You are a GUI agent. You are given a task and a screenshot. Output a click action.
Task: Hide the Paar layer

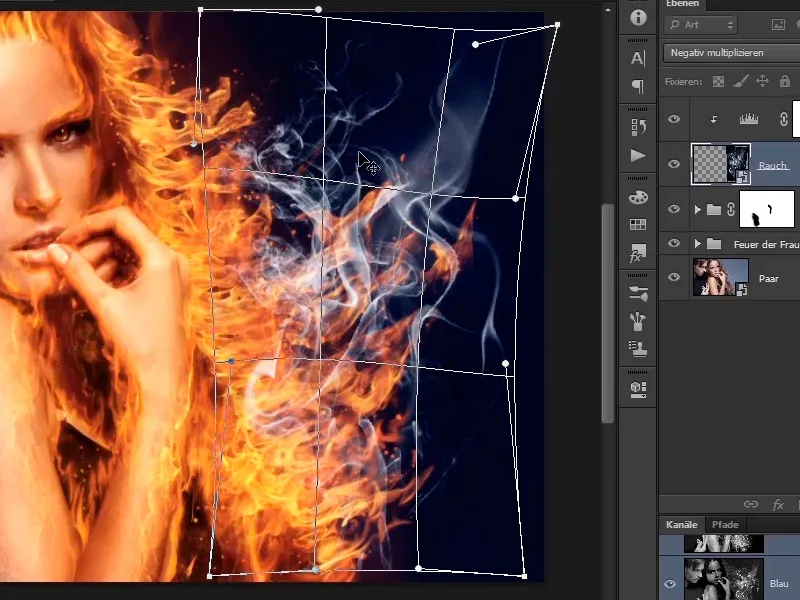coord(674,277)
